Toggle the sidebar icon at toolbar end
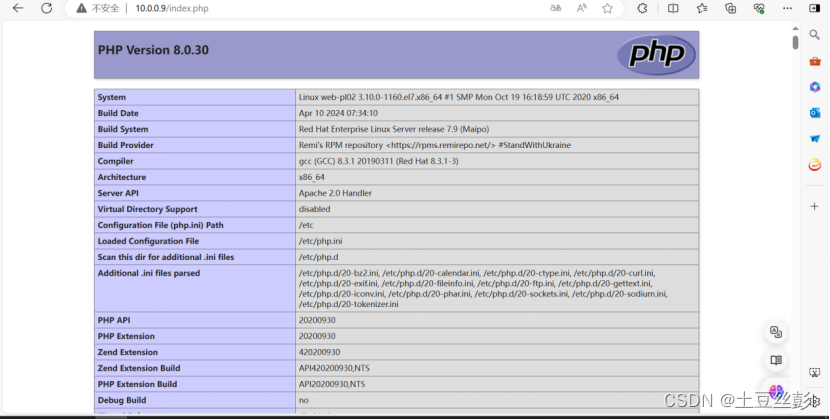Viewport: 830px width, 420px height. (815, 8)
